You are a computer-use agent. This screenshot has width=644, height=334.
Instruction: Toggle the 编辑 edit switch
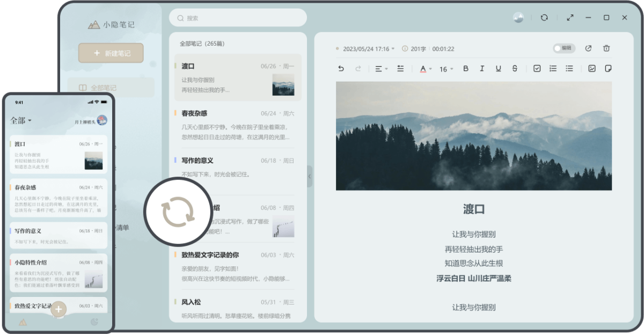563,48
